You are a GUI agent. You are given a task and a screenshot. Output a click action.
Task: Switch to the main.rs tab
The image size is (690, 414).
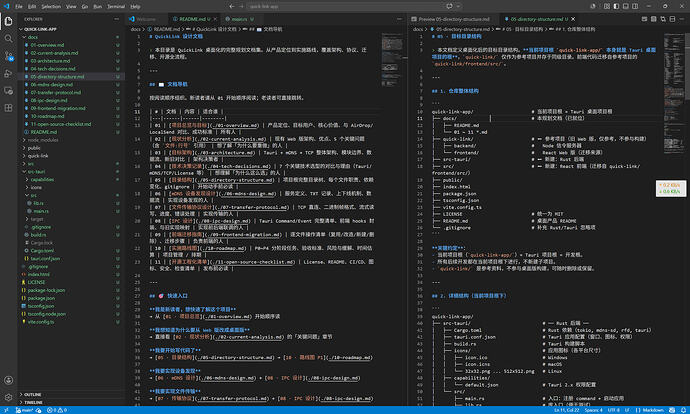coord(239,19)
